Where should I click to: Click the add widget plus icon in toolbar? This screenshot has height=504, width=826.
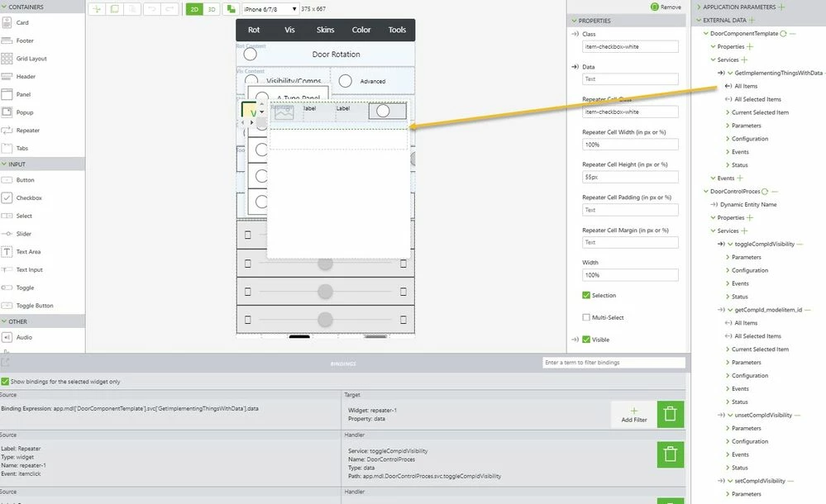pyautogui.click(x=97, y=9)
